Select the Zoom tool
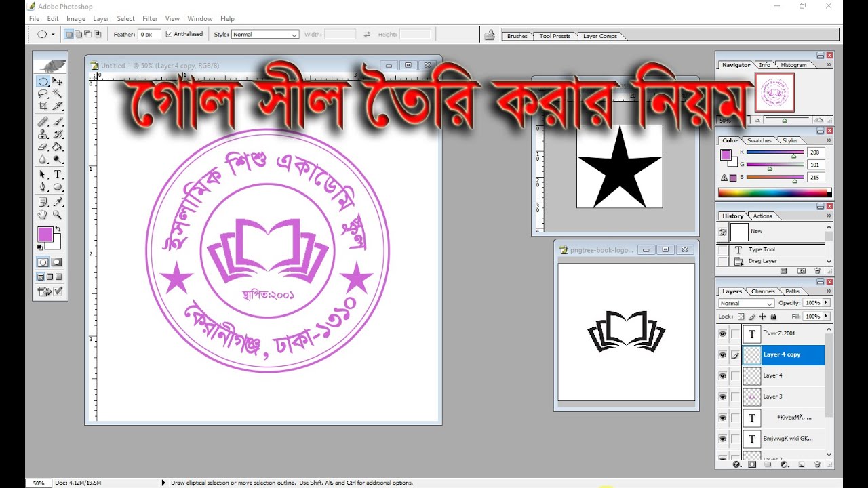 [x=58, y=214]
